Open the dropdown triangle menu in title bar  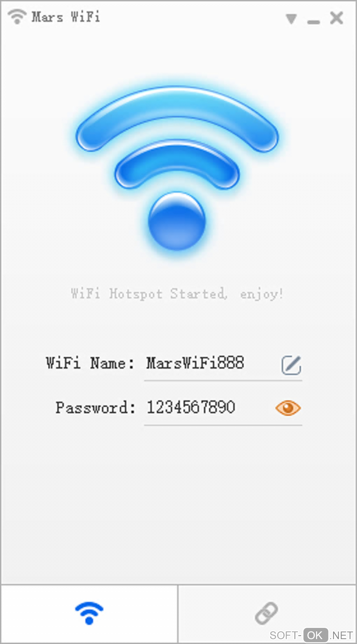click(x=291, y=19)
